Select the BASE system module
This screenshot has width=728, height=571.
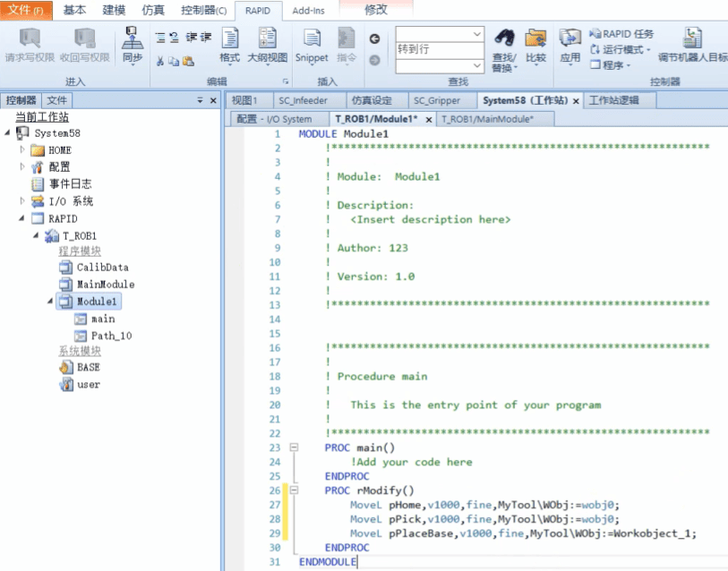coord(80,367)
